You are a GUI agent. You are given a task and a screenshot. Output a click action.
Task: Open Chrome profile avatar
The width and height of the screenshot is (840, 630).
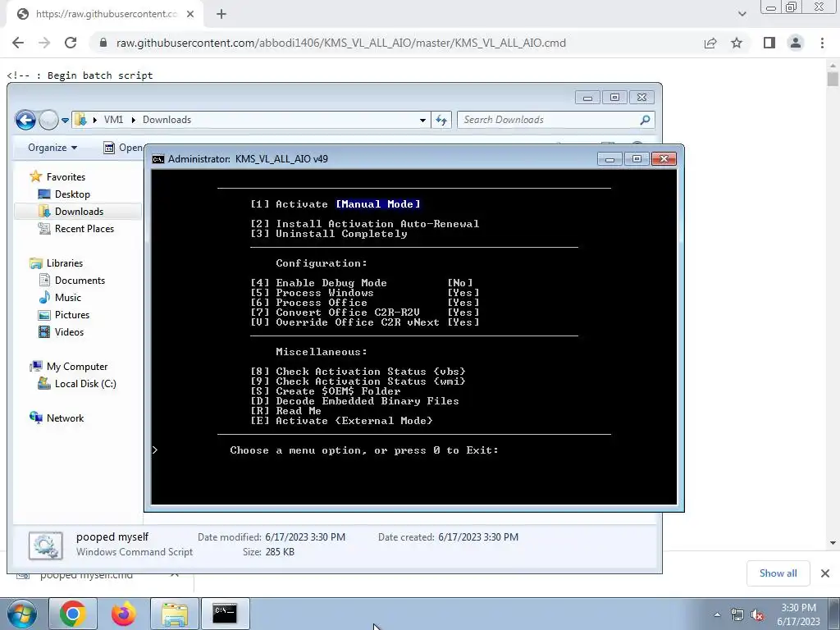[796, 43]
